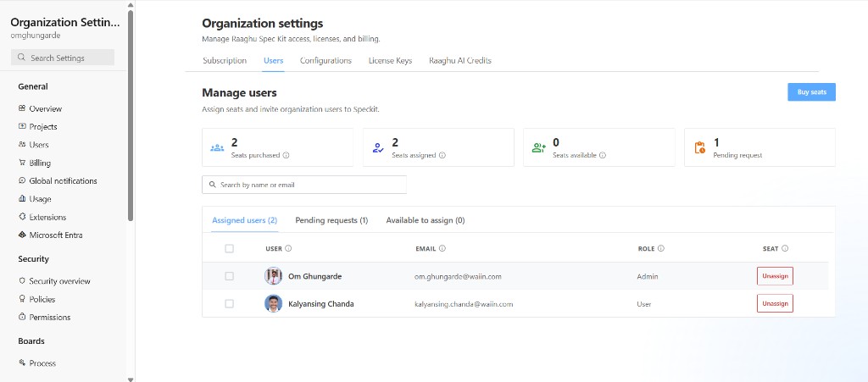Open the Usage sidebar entry
The height and width of the screenshot is (382, 868).
40,198
